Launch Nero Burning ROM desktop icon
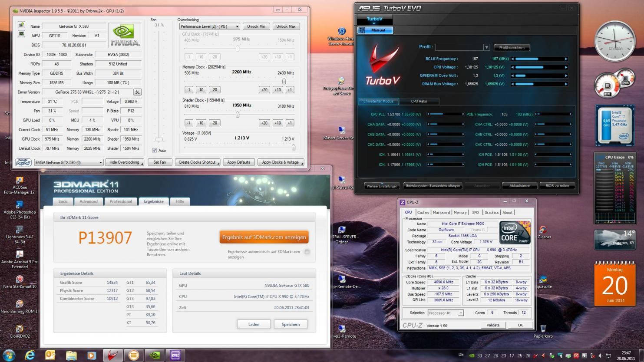Screen dimensions: 644x362 (x=20, y=306)
